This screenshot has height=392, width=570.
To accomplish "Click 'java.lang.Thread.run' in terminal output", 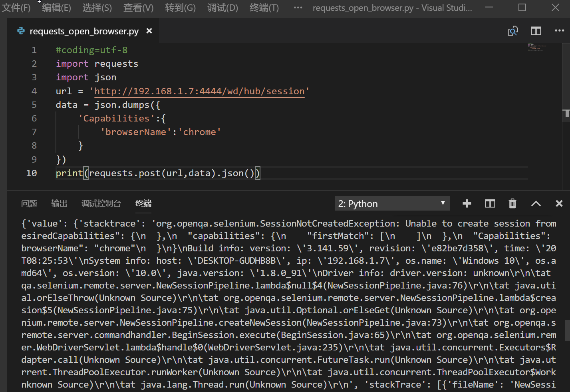I will coord(192,384).
